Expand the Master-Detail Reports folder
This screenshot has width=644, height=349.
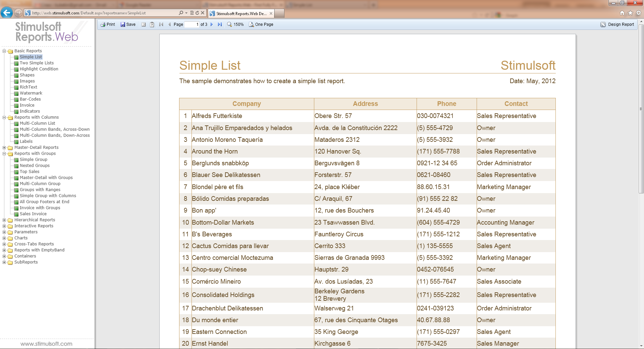click(x=4, y=148)
